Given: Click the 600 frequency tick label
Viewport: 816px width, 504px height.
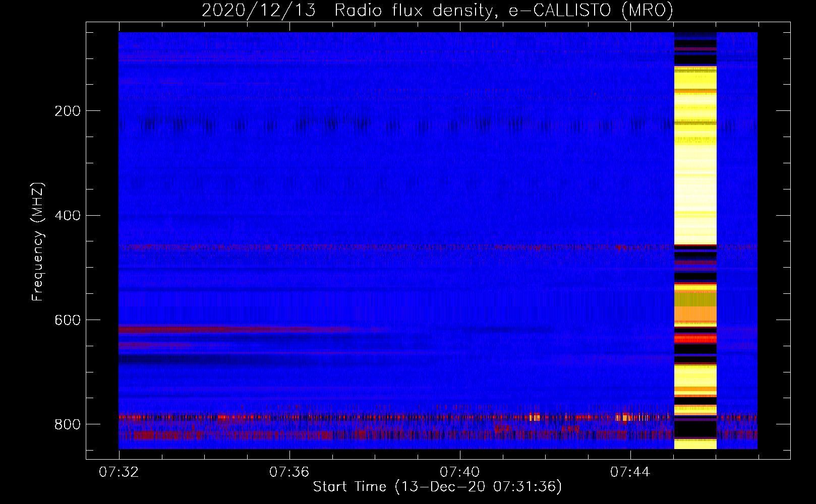Looking at the screenshot, I should (x=68, y=321).
